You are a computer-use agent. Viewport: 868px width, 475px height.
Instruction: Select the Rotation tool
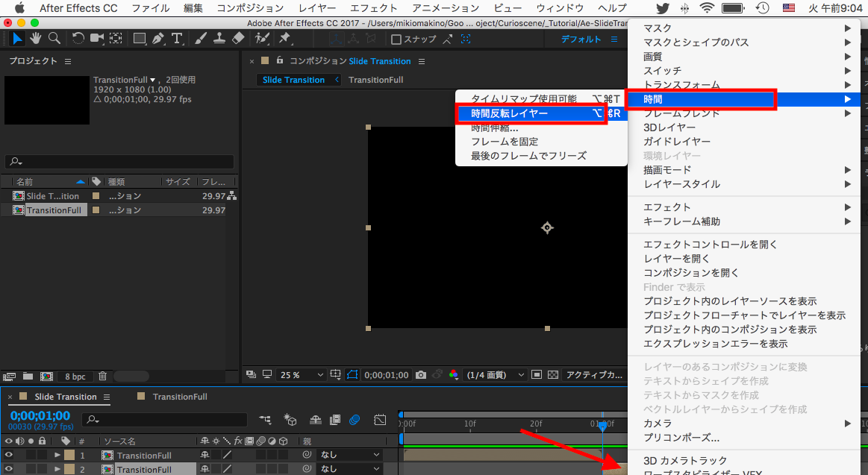[78, 39]
